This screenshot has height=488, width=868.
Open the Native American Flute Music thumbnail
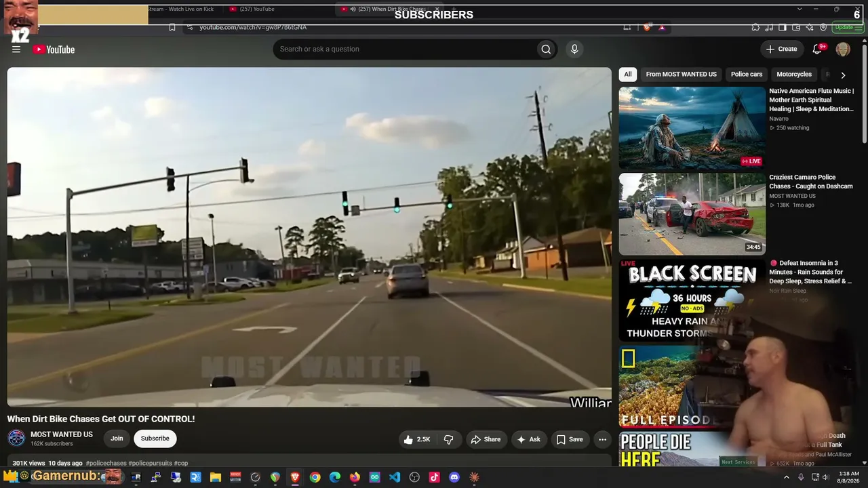692,127
